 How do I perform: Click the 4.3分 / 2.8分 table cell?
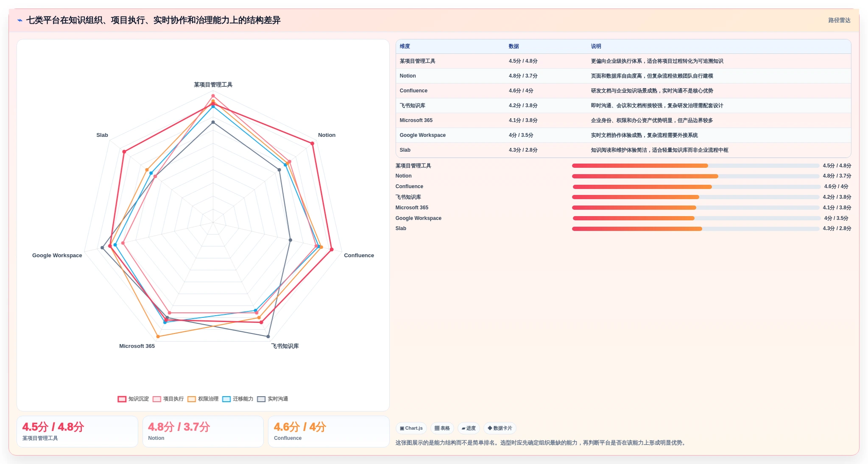[x=523, y=150]
